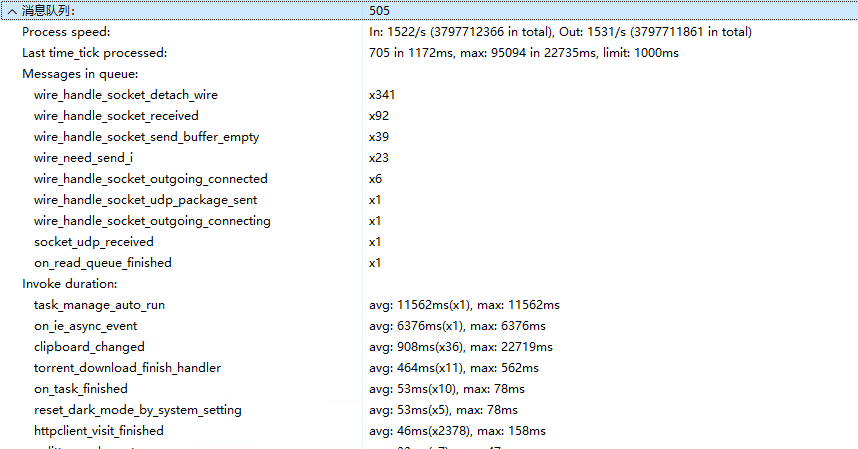Collapse the 消息队列 section chevron
Image resolution: width=858 pixels, height=449 pixels.
click(x=11, y=11)
